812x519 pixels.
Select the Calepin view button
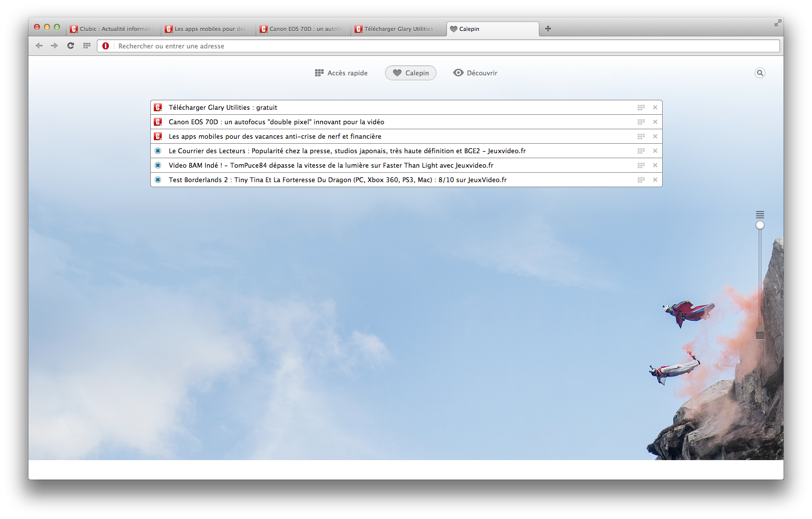pos(410,73)
